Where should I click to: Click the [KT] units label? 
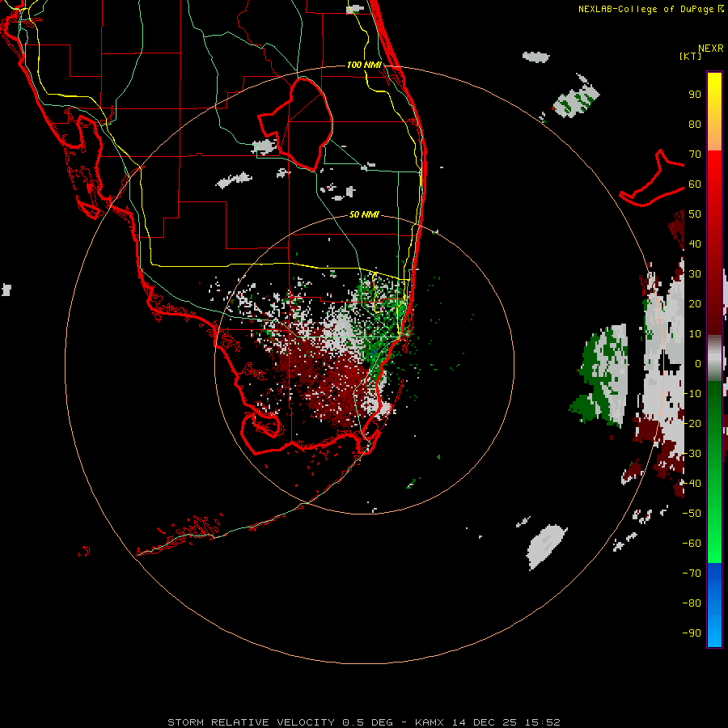coord(691,56)
